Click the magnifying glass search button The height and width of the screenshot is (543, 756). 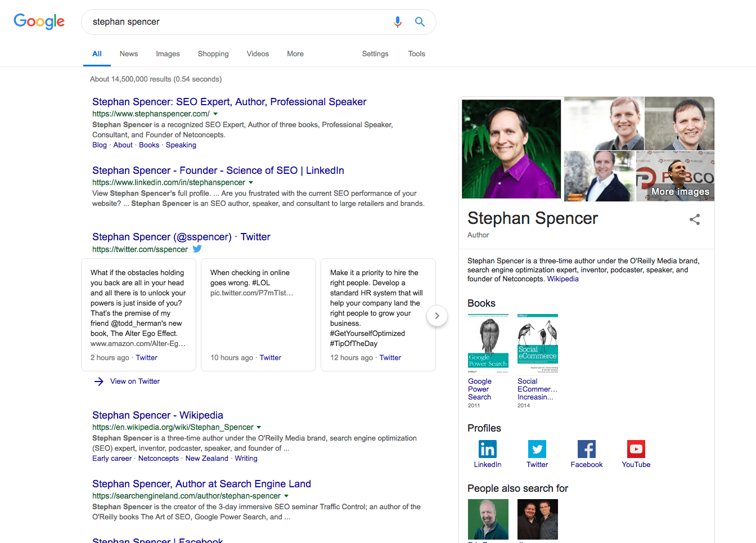[x=420, y=22]
